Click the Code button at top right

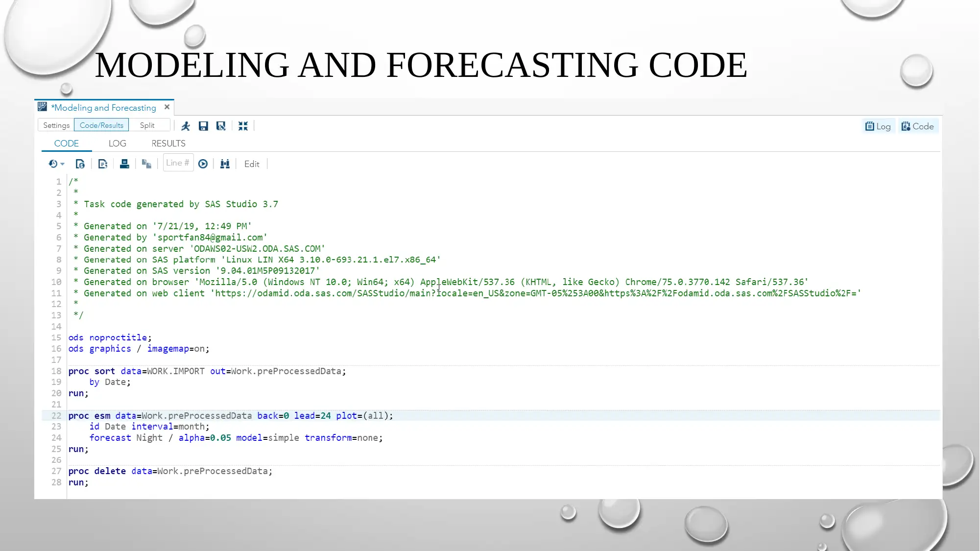pyautogui.click(x=918, y=126)
